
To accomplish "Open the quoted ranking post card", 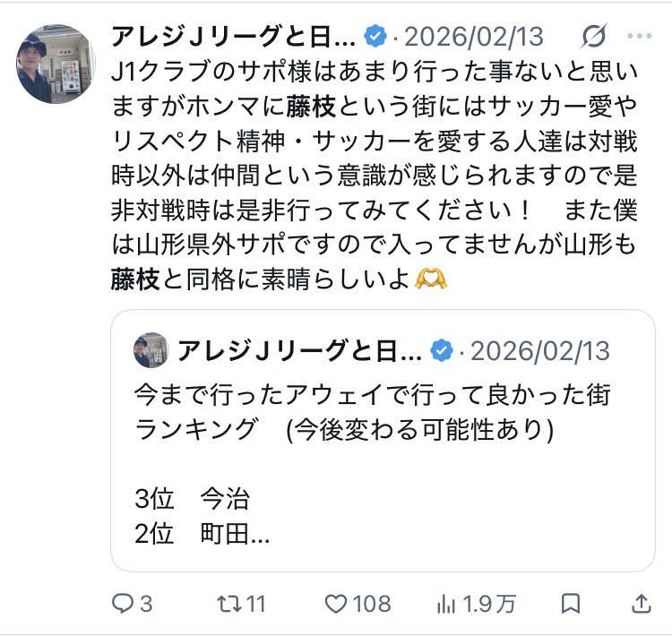I will click(x=383, y=441).
